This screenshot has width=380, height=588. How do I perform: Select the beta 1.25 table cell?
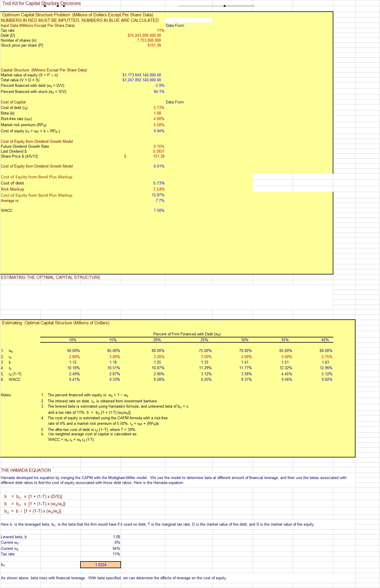157,362
